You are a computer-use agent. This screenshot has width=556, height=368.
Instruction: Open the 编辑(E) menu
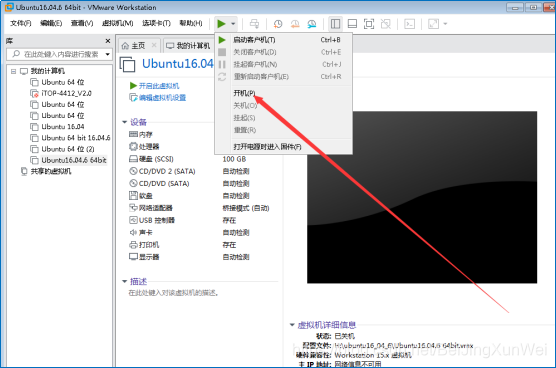click(x=51, y=23)
